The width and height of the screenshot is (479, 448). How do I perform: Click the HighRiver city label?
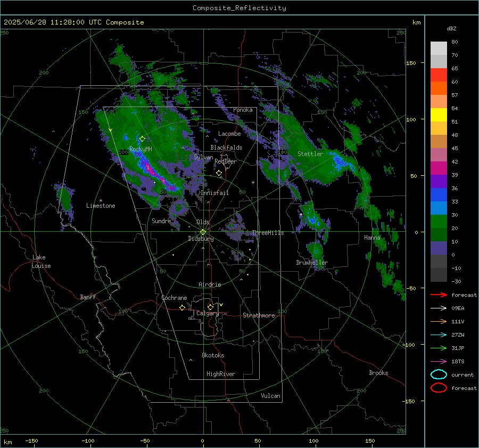coord(221,374)
